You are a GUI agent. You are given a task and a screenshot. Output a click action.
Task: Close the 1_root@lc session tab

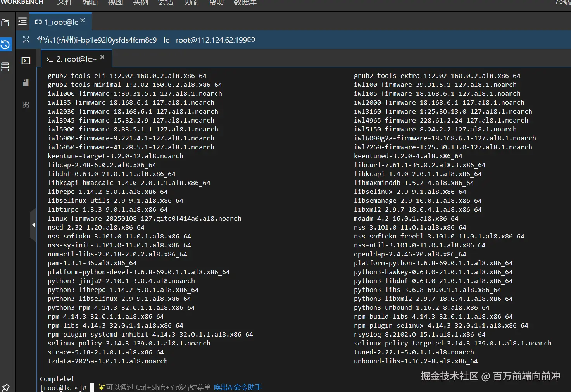(x=83, y=21)
